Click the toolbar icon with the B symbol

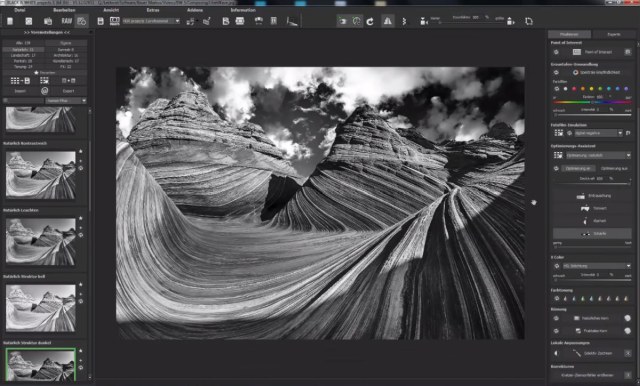[225, 21]
